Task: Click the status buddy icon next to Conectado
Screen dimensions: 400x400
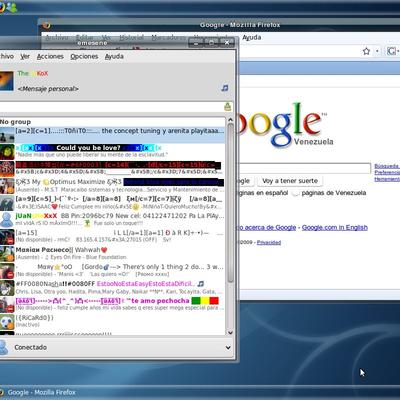Action: pos(4,347)
